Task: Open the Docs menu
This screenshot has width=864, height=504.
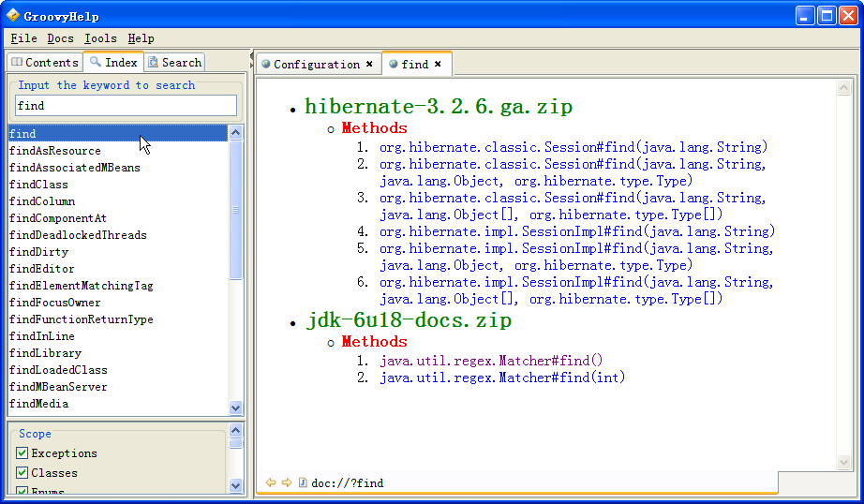Action: coord(60,38)
